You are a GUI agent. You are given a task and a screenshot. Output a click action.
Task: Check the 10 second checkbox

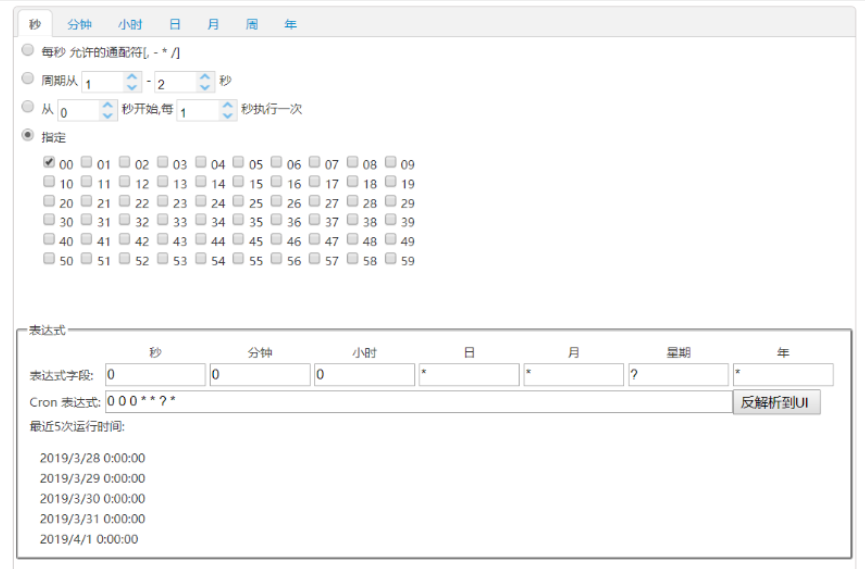point(49,181)
